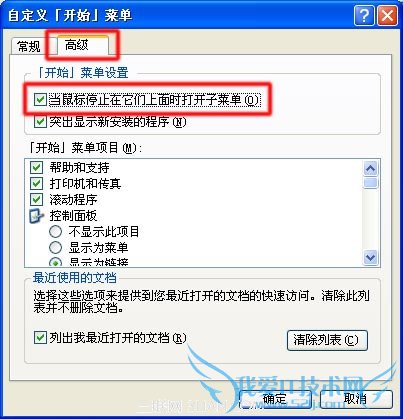The image size is (403, 419).
Task: Click the help question mark icon
Action: click(364, 16)
